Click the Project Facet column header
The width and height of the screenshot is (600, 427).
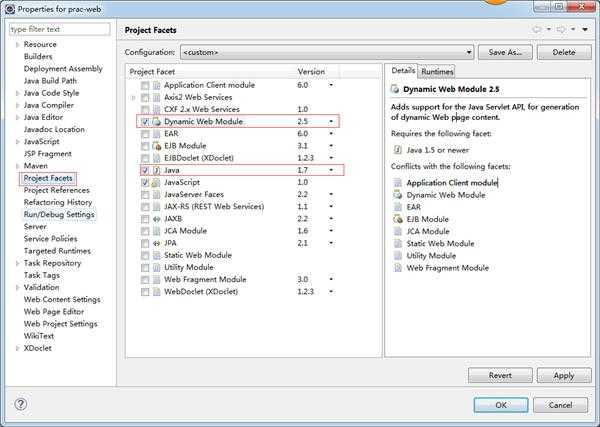click(210, 72)
